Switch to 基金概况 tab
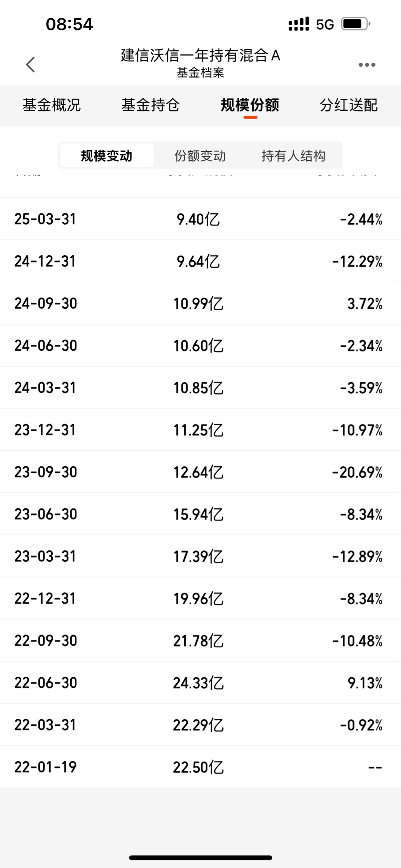 click(52, 105)
